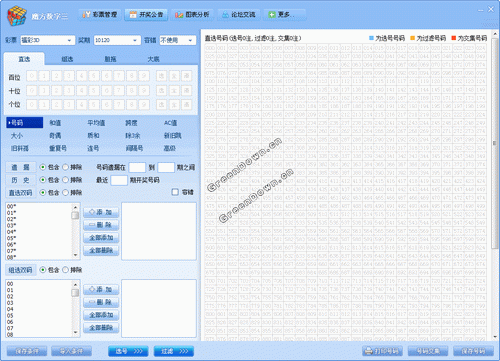Select 包含 radio for 直选双码 row

[43, 192]
